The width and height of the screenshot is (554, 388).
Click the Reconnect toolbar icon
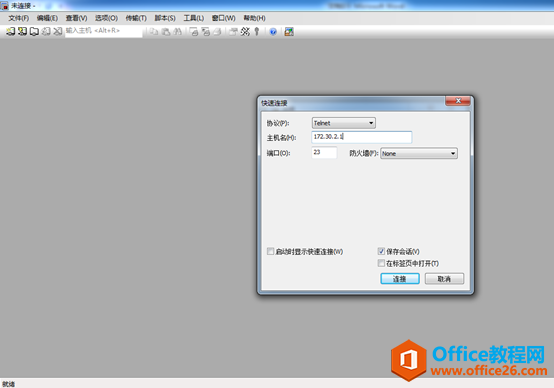tap(46, 32)
